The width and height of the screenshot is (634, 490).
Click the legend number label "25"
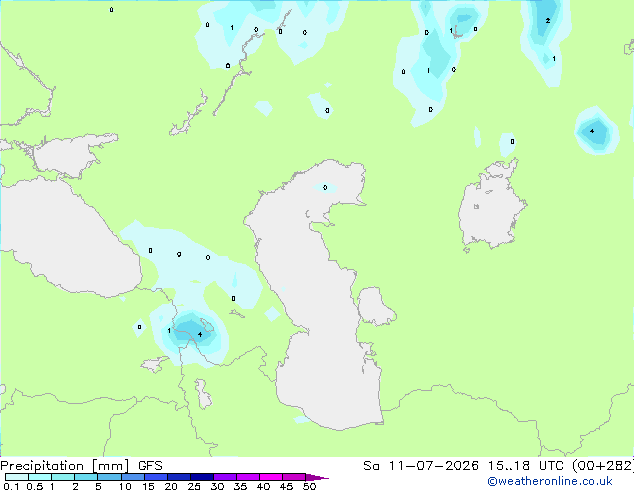[194, 486]
